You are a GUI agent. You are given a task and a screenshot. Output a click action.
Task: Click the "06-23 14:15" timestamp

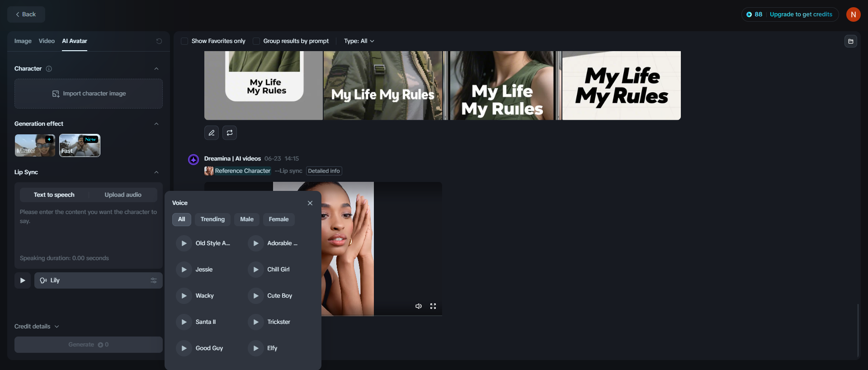(282, 159)
